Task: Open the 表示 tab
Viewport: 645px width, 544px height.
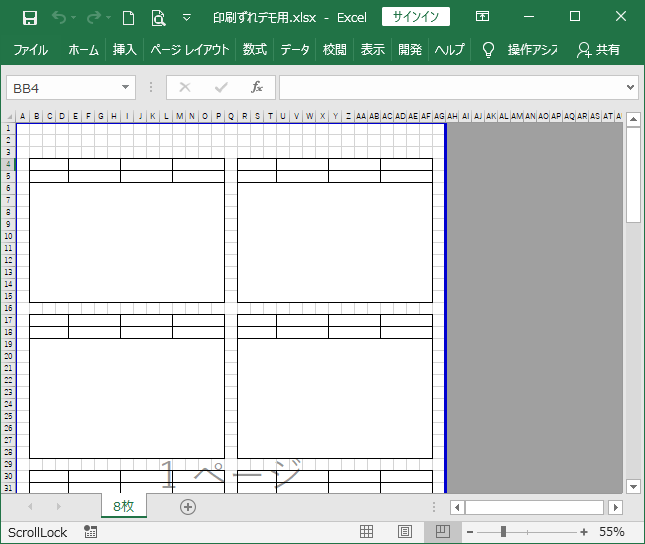Action: click(x=373, y=50)
